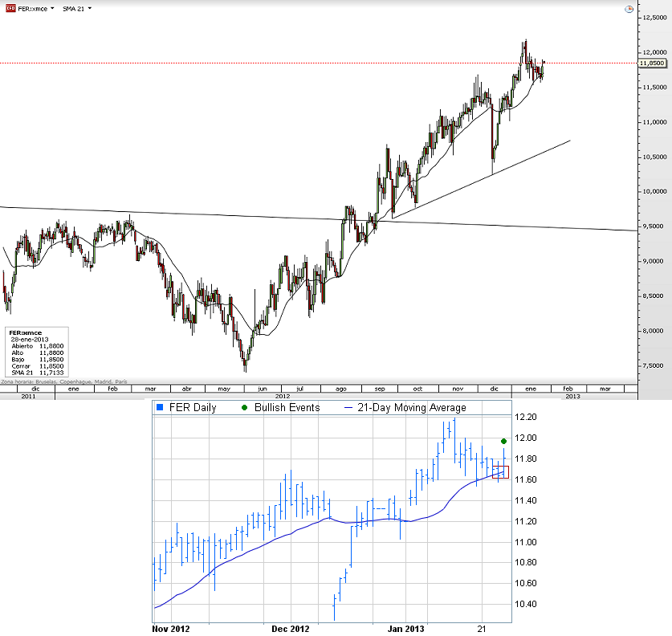Click the blue square FER Daily legend icon
The width and height of the screenshot is (672, 636).
[x=160, y=408]
